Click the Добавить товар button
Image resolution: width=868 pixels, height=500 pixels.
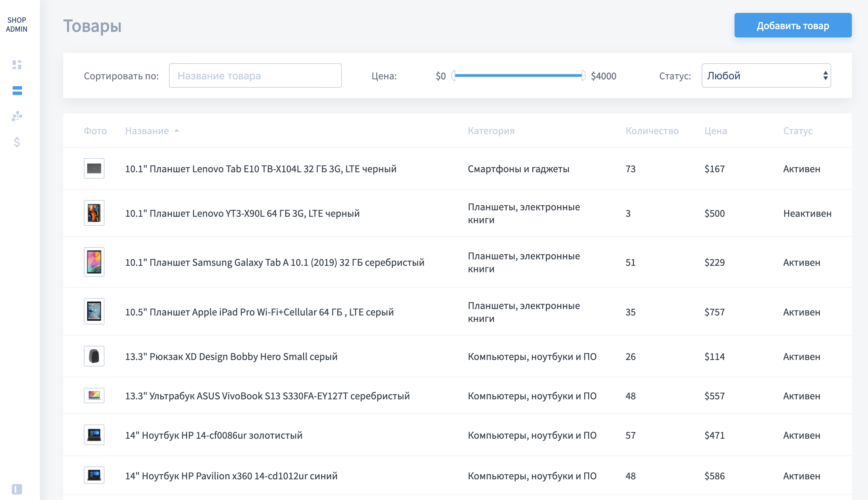pos(793,25)
